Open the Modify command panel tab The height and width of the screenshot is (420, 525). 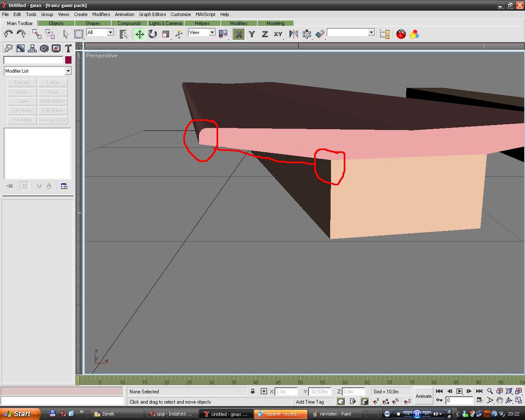(x=20, y=48)
